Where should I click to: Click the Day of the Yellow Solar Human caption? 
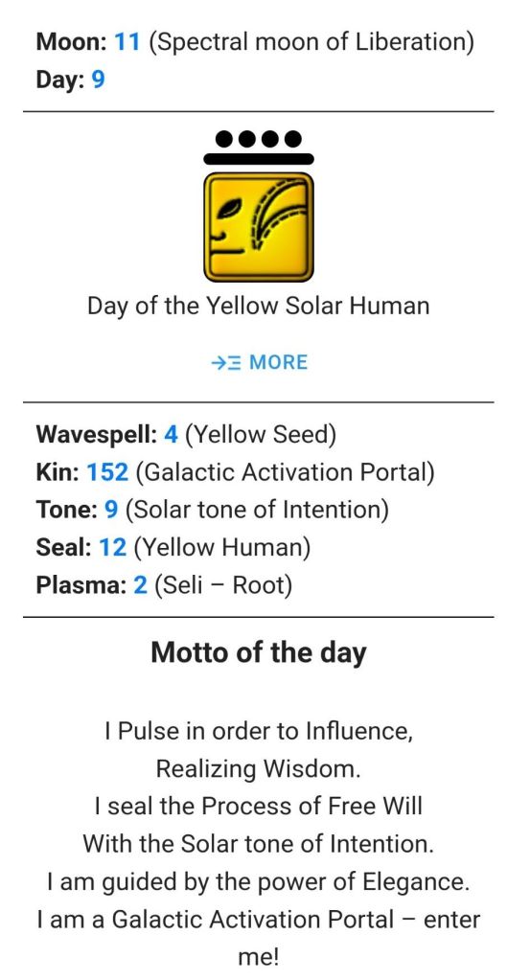pyautogui.click(x=258, y=307)
